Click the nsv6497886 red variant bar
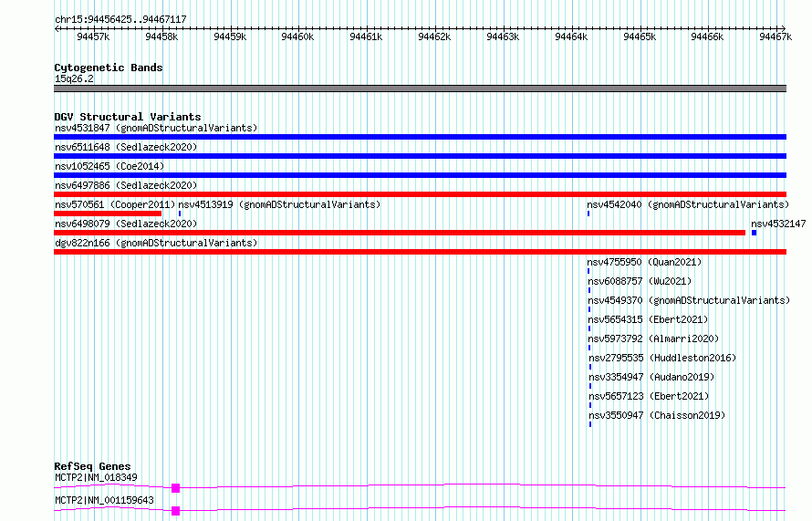The height and width of the screenshot is (521, 812). click(420, 194)
